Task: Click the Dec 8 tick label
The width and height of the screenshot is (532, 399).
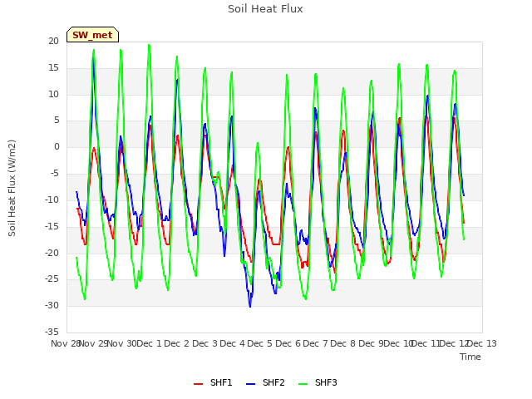Action: 343,343
